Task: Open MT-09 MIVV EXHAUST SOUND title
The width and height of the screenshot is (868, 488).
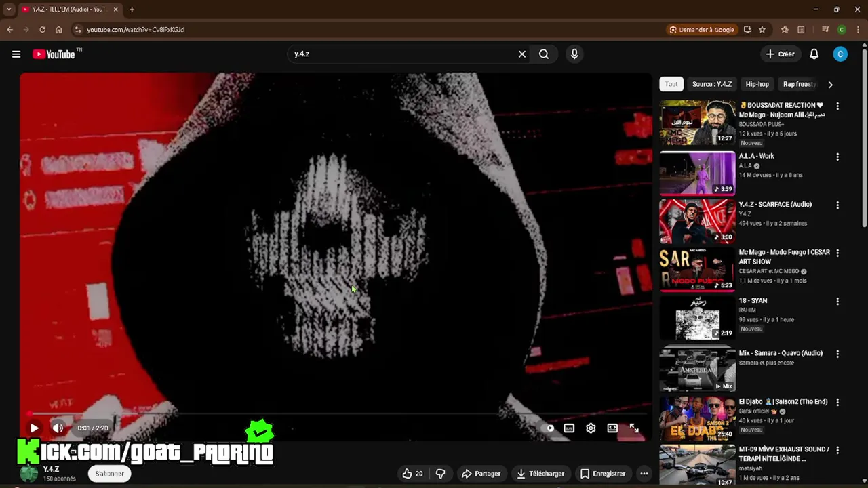Action: 784,454
